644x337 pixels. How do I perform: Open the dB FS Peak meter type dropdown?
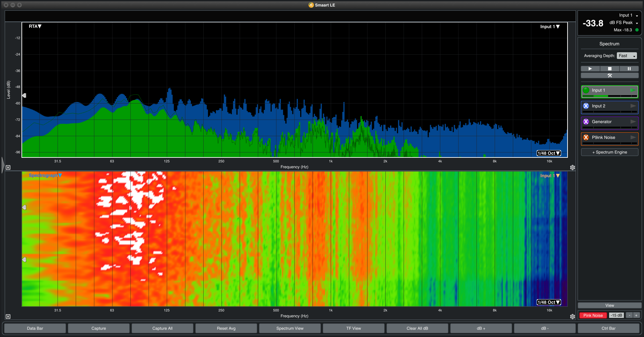[x=624, y=23]
